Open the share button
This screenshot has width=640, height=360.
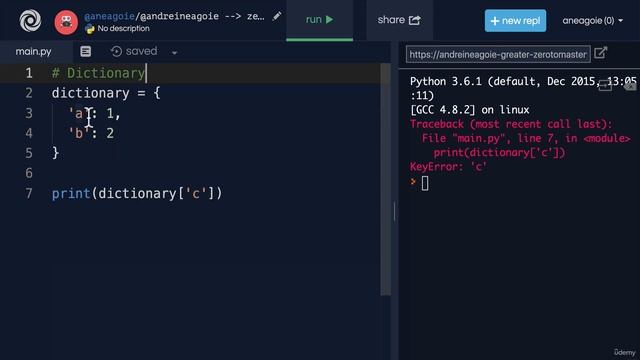pyautogui.click(x=399, y=20)
